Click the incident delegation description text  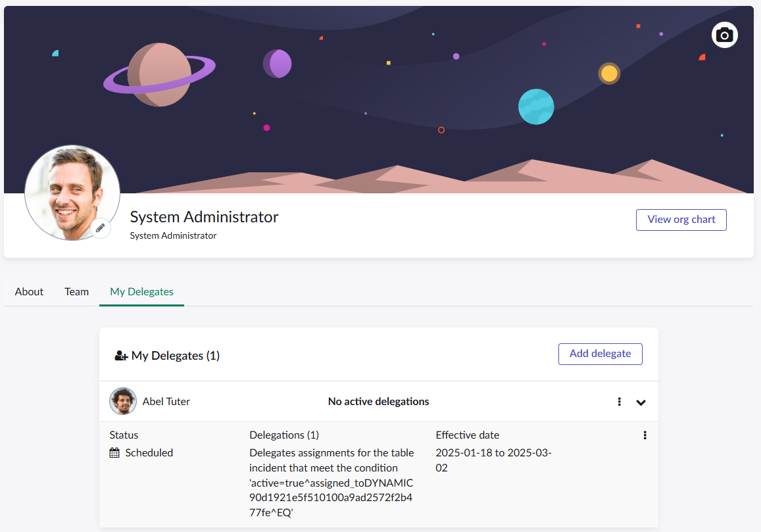click(x=331, y=483)
